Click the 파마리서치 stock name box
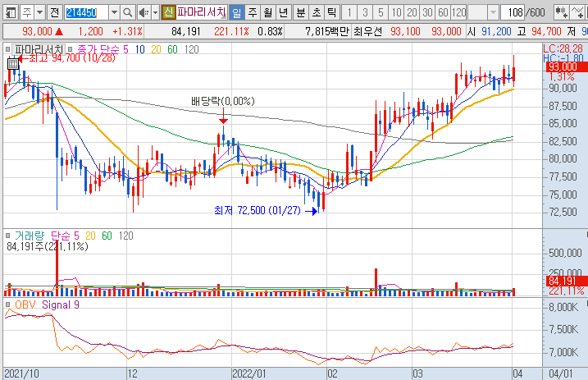Image resolution: width=588 pixels, height=380 pixels. click(202, 13)
